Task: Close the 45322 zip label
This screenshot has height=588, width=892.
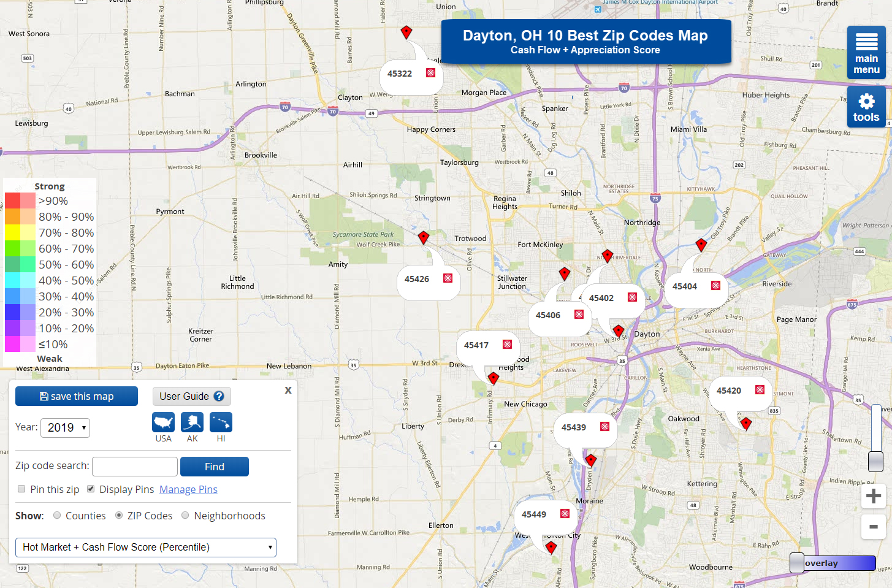Action: coord(431,73)
